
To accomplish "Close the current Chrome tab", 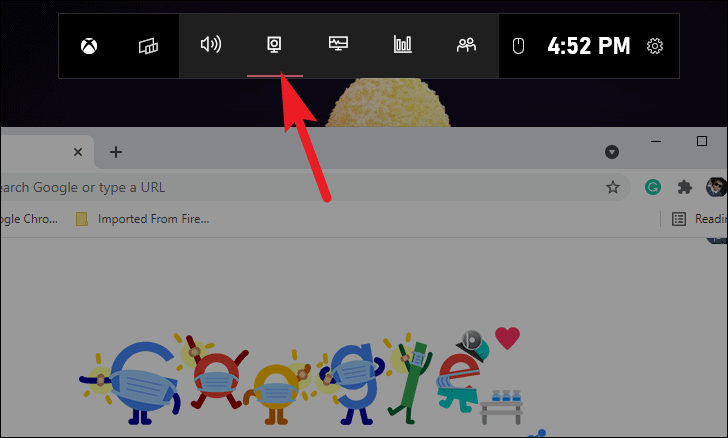I will [x=78, y=152].
